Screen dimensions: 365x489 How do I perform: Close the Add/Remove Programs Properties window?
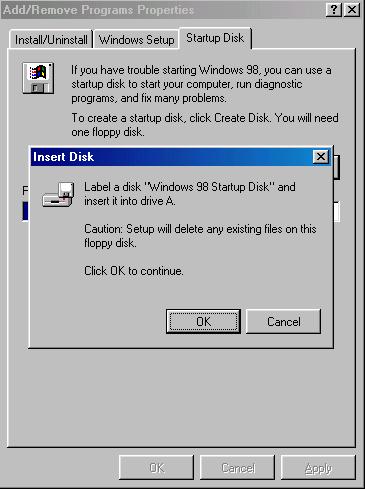(x=352, y=10)
